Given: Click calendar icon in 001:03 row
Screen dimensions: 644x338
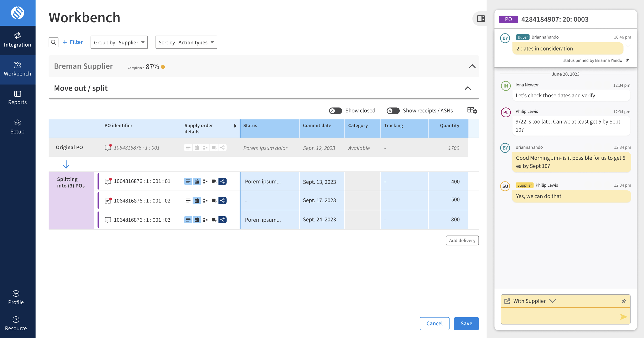Looking at the screenshot, I should coord(197,220).
